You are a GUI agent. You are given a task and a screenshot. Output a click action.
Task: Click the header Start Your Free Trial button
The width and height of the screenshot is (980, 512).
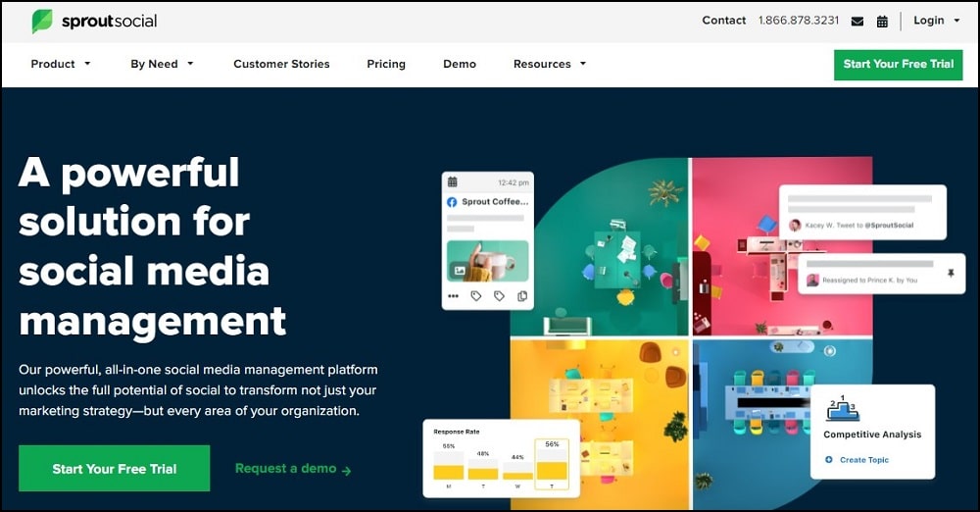pos(898,65)
